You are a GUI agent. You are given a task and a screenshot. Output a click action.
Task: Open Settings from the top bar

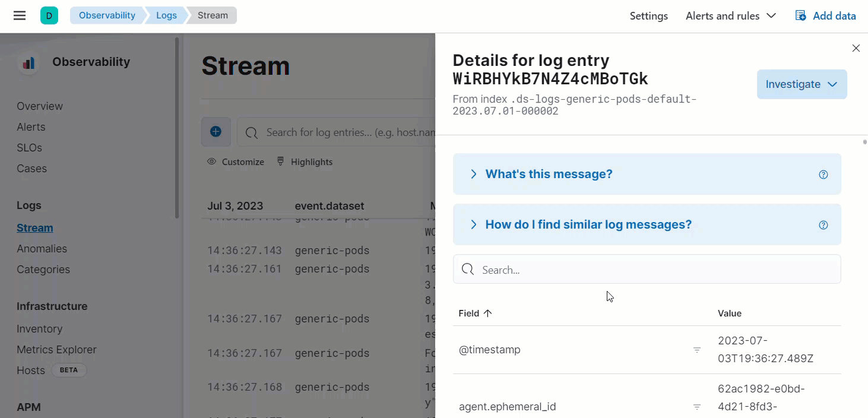click(648, 15)
